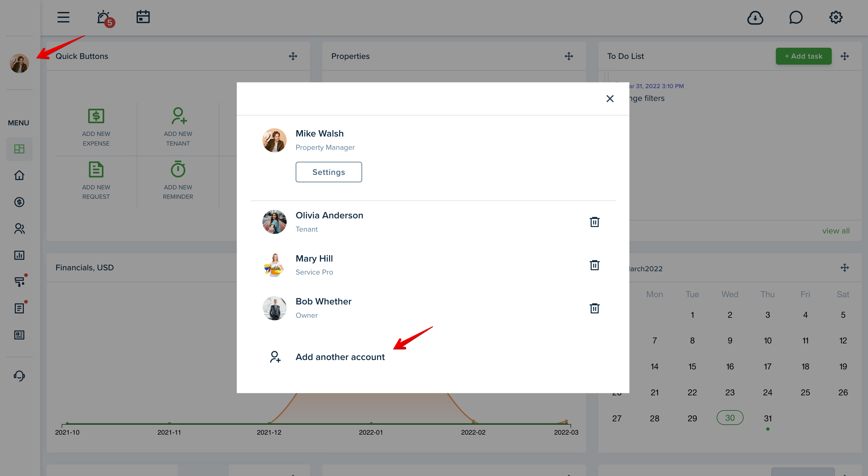The width and height of the screenshot is (868, 476).
Task: Open the listings news icon in sidebar
Action: 19,335
